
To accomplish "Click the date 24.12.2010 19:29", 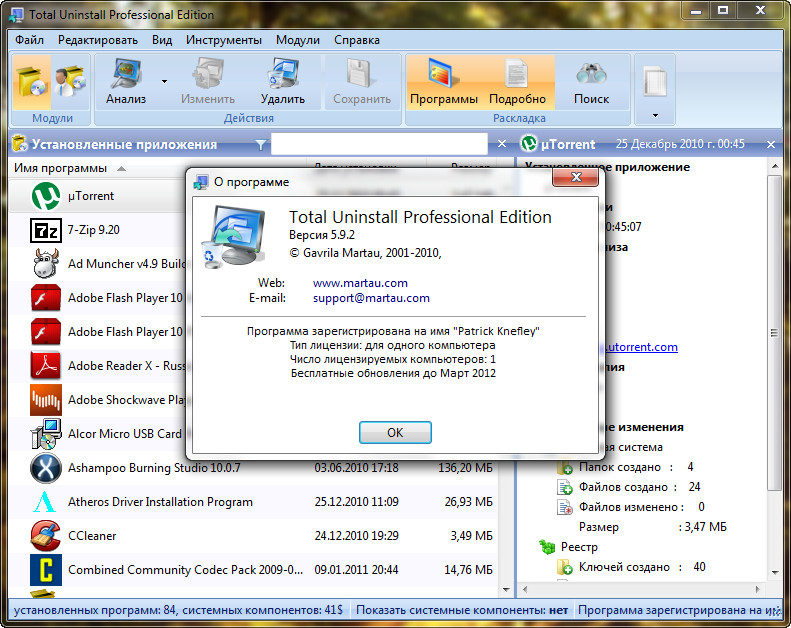I will click(357, 536).
